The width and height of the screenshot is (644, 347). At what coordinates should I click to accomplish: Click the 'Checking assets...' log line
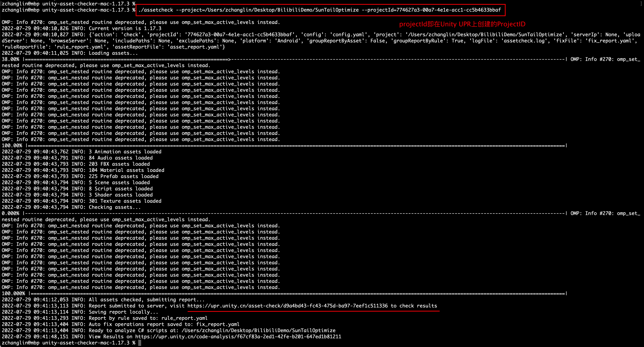coord(114,207)
